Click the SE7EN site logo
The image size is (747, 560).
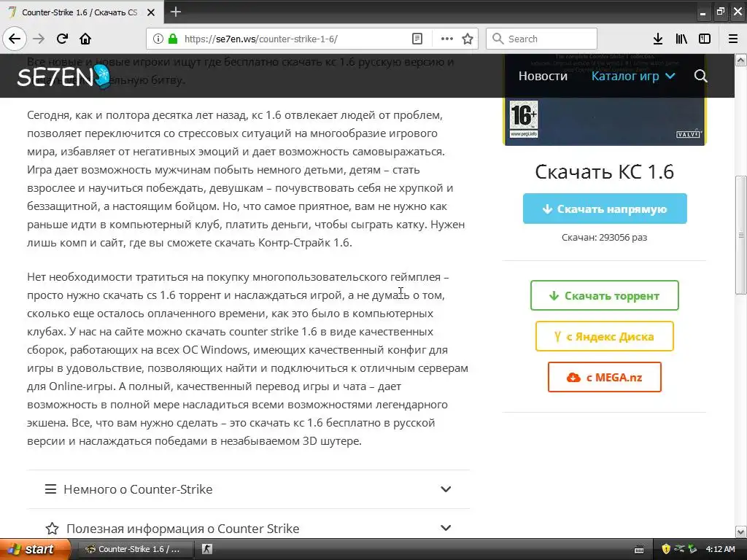[63, 76]
